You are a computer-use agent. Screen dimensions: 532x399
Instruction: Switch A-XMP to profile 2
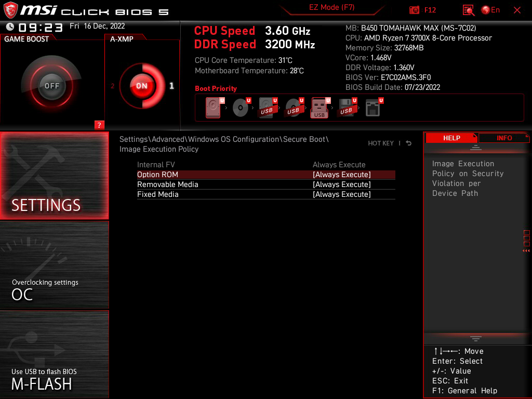113,86
